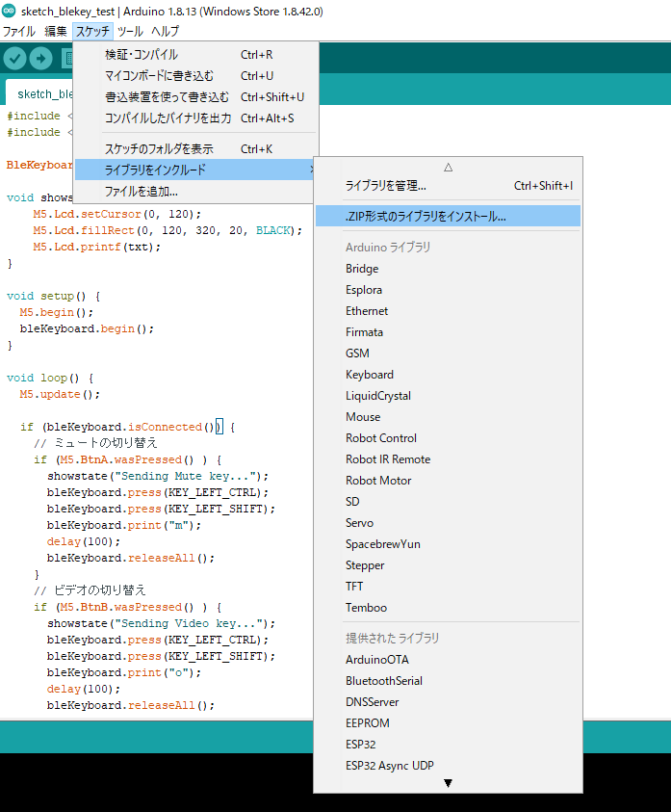Open the ヘルプ menu
The image size is (671, 812).
[166, 31]
